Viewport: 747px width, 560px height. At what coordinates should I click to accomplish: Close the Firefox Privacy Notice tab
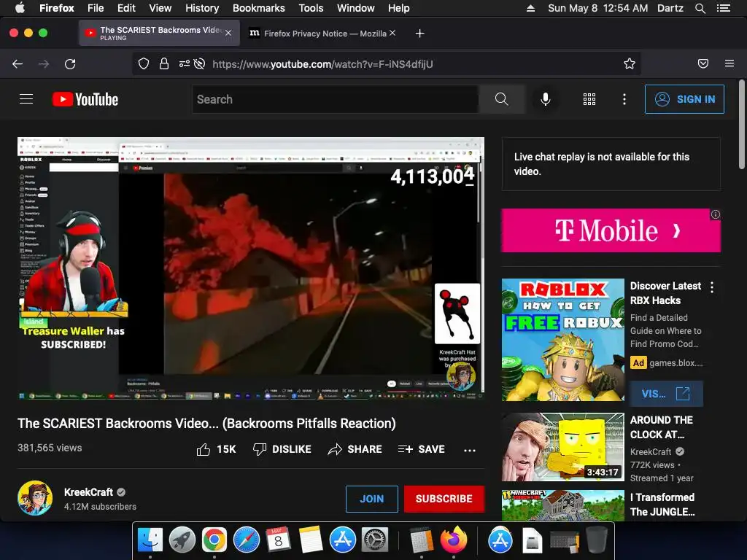[392, 33]
